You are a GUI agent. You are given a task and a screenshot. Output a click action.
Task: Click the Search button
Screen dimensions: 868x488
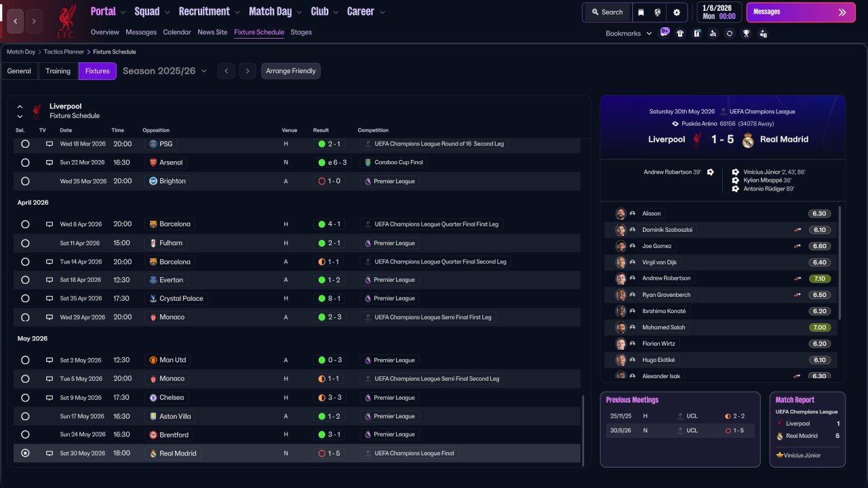point(607,12)
